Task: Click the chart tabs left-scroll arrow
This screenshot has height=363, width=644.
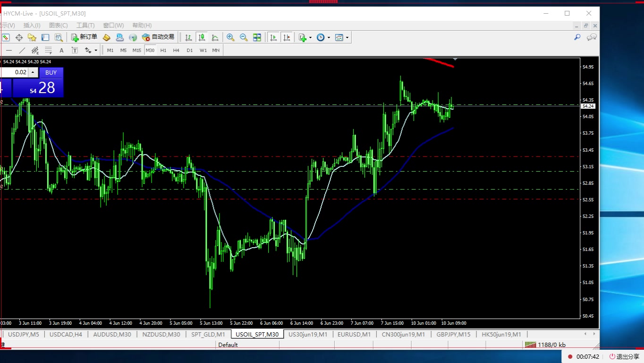Action: (586, 334)
